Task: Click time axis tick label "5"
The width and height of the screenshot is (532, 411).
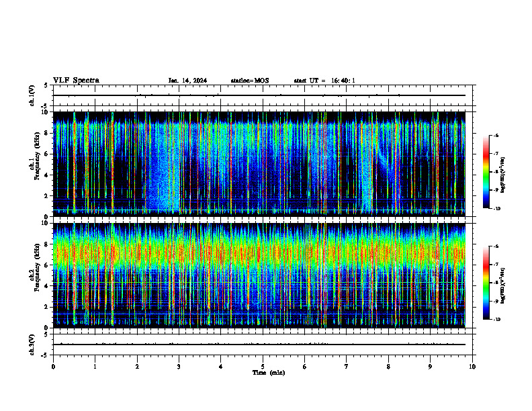Action: [x=263, y=367]
